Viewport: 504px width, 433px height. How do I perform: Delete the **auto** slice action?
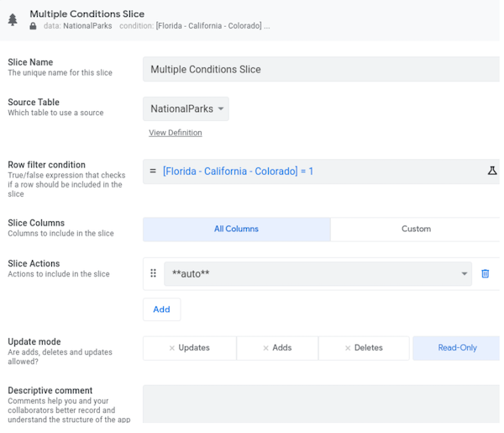coord(486,273)
